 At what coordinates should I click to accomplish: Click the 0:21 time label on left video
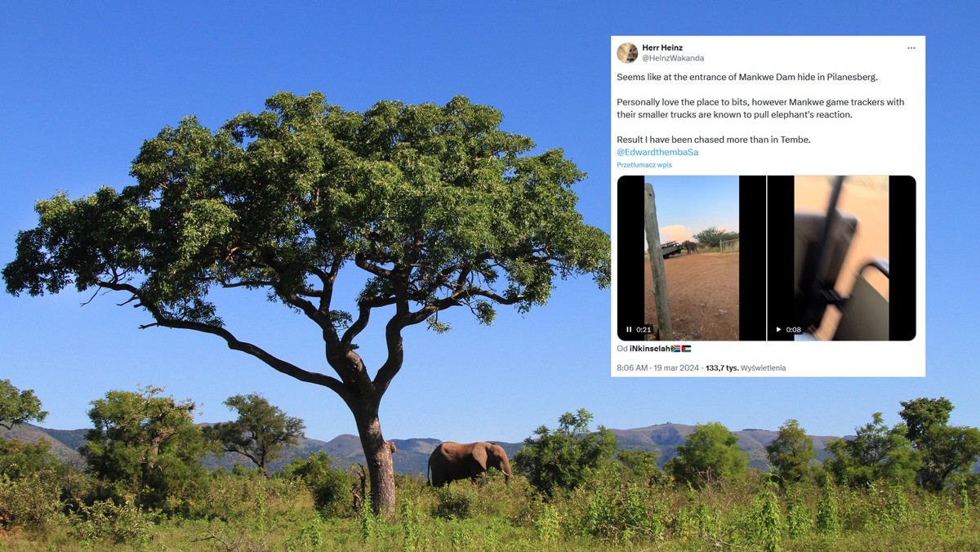coord(644,330)
